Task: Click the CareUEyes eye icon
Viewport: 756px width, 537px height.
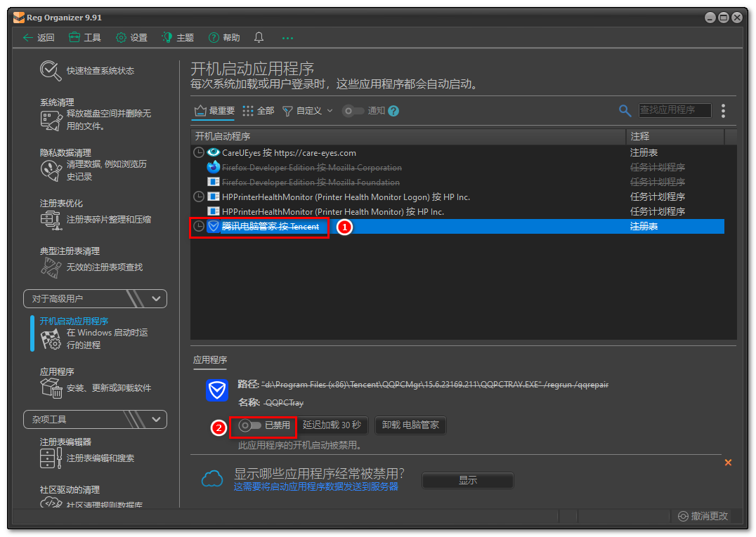Action: [x=213, y=152]
